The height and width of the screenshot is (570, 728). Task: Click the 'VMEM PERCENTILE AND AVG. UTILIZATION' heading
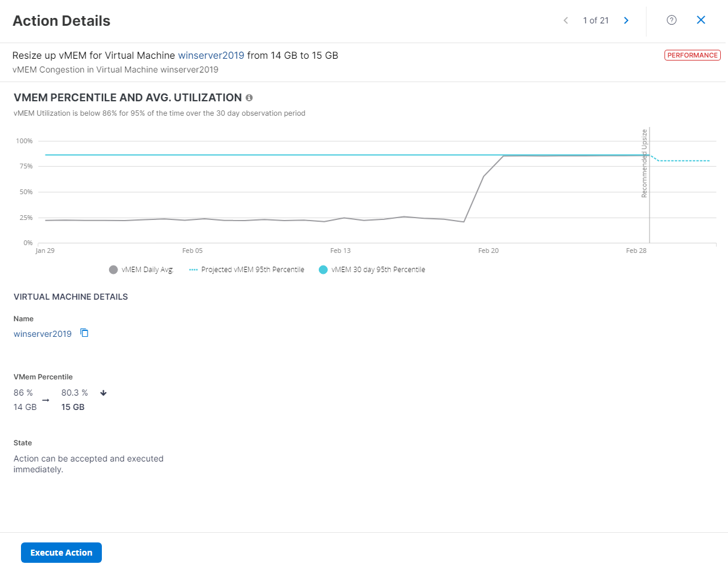coord(128,97)
